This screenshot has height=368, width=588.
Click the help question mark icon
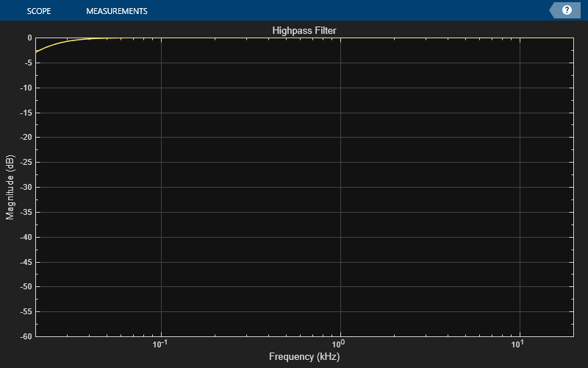[x=567, y=10]
